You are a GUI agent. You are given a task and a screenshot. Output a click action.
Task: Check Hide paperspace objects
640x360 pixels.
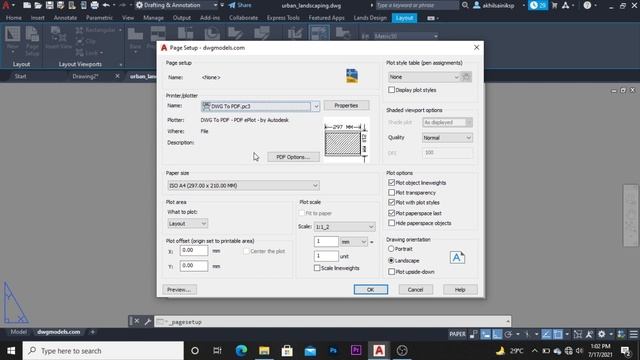coord(391,223)
